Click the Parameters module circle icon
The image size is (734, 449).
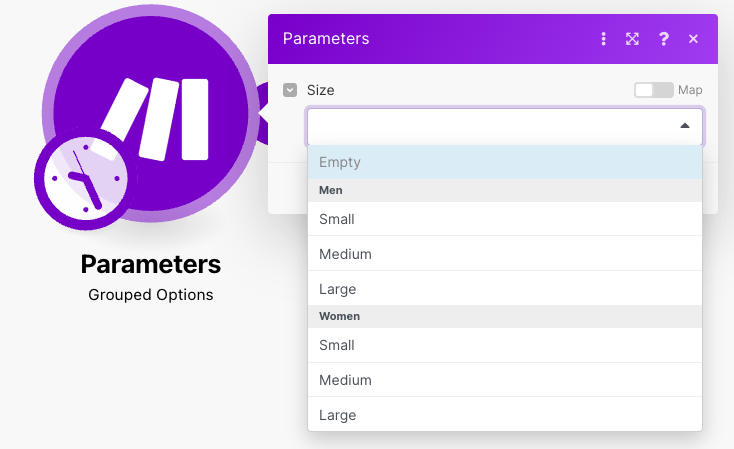click(151, 113)
